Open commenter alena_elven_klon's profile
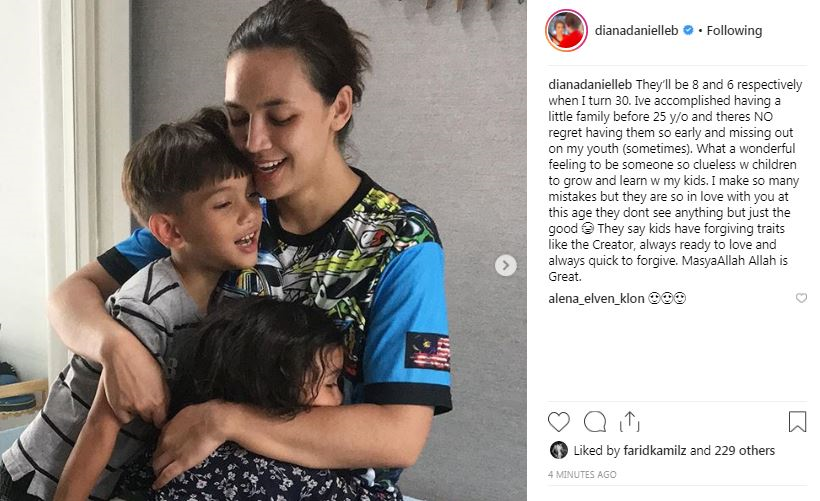820x501 pixels. click(596, 299)
